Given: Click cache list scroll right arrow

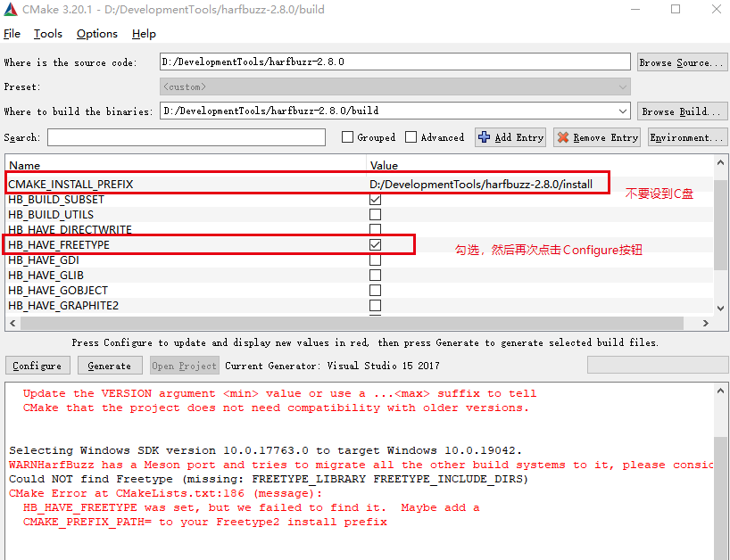Looking at the screenshot, I should pos(706,324).
